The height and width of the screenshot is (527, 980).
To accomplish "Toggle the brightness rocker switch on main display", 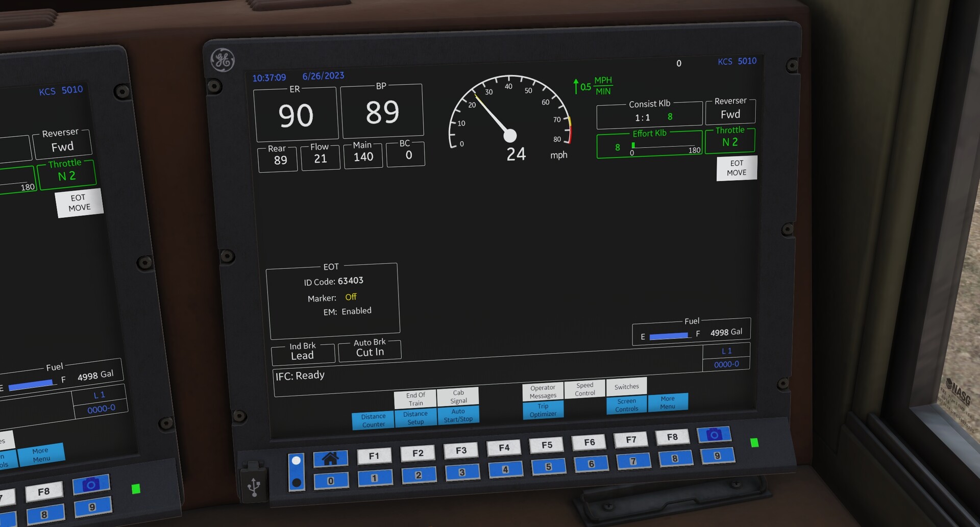I will [296, 472].
